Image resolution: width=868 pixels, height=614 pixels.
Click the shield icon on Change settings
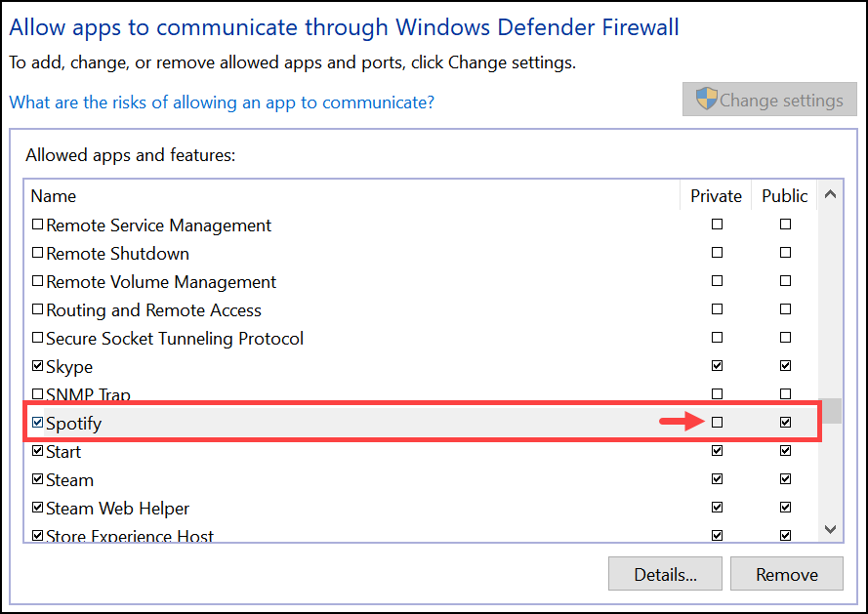coord(704,98)
